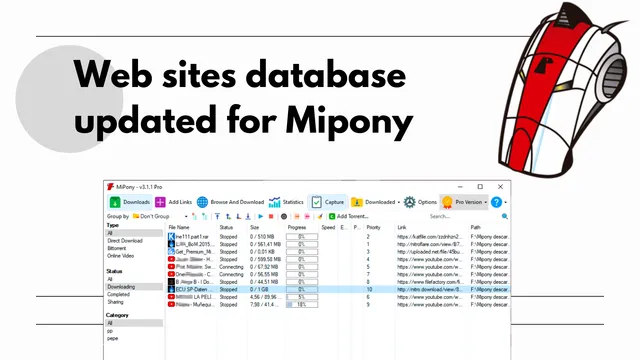
Task: Open the Group by Don't Group combo box
Action: pyautogui.click(x=160, y=216)
